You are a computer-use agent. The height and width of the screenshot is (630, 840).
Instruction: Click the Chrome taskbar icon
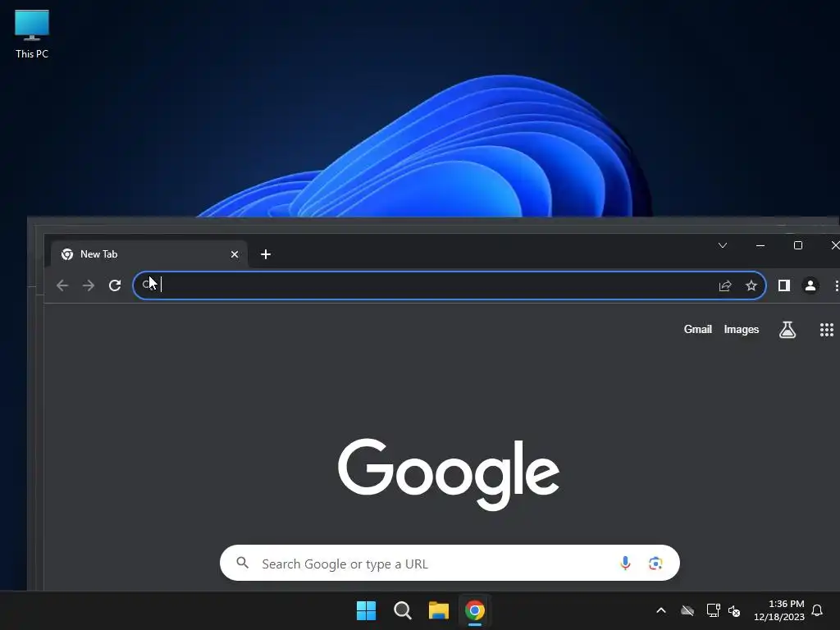[475, 610]
